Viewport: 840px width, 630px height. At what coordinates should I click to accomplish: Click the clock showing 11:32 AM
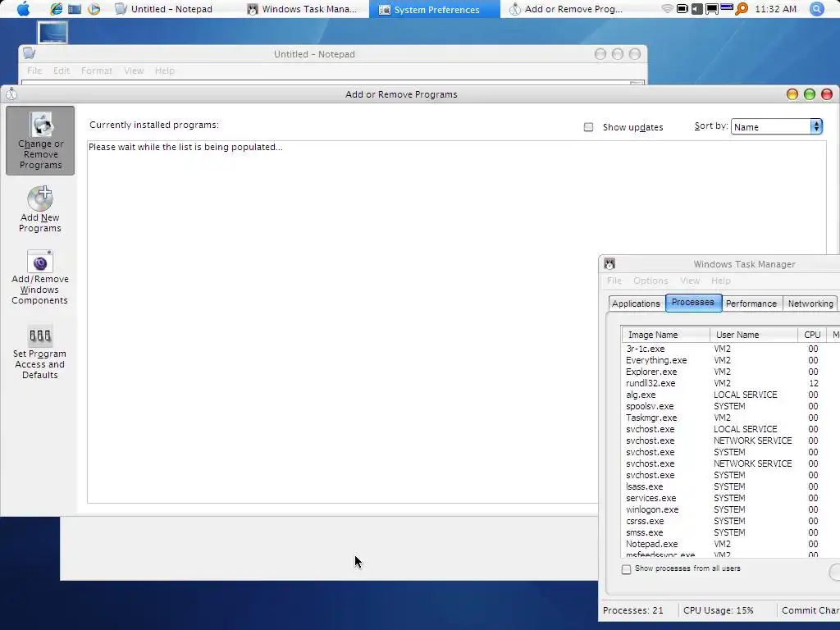point(775,9)
